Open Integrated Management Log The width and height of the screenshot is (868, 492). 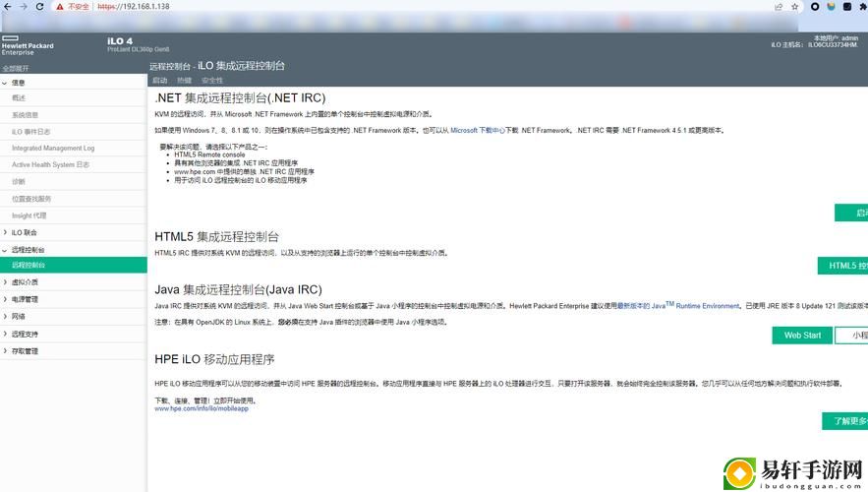click(53, 149)
